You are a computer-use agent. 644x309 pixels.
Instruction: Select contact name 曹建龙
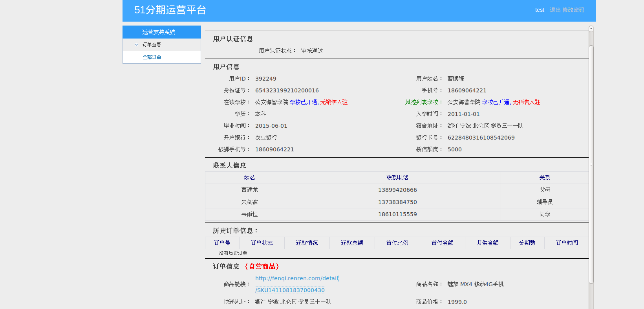[249, 190]
